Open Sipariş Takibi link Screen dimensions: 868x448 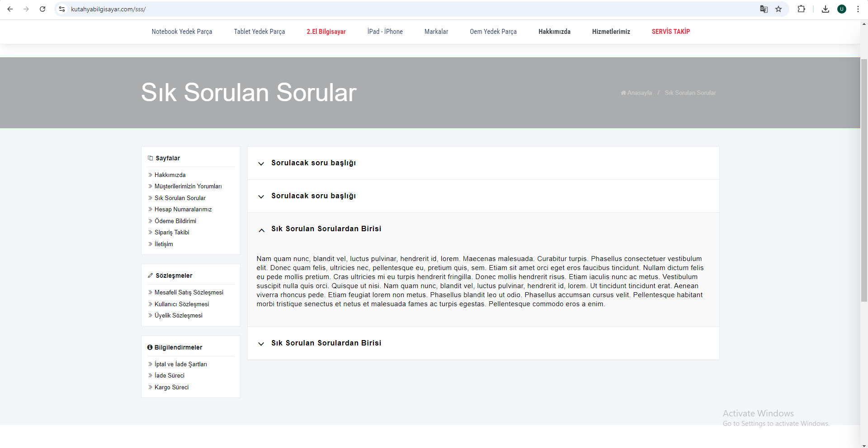coord(172,232)
